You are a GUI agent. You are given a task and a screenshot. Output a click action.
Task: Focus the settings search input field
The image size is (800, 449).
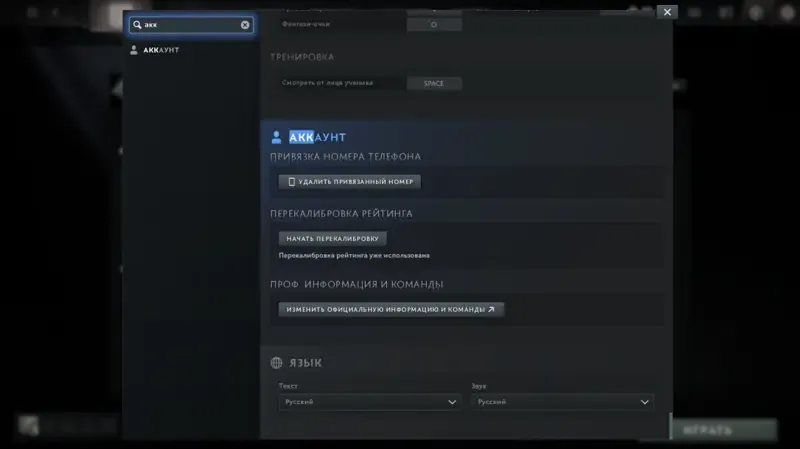click(x=191, y=24)
